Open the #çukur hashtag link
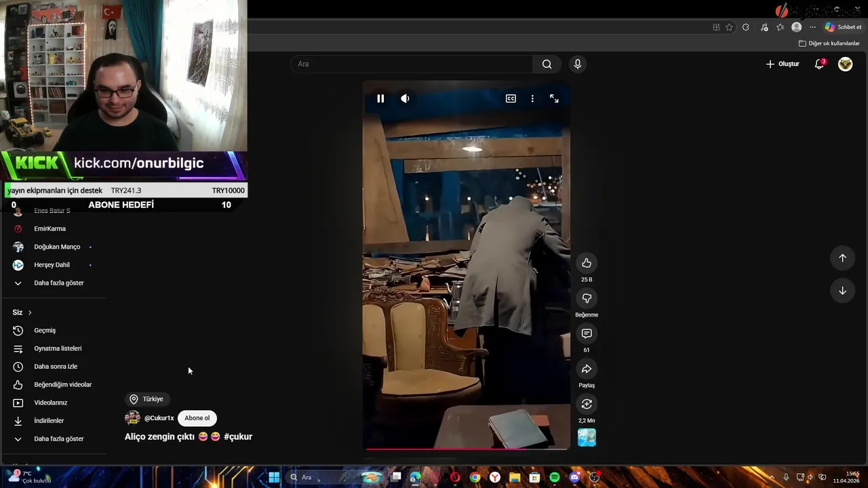Image resolution: width=868 pixels, height=488 pixels. pyautogui.click(x=238, y=436)
